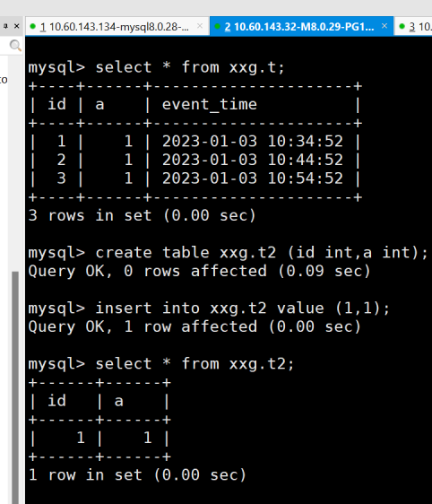
Task: Click the 'select * from xxg.t;' command line
Action: tap(157, 67)
